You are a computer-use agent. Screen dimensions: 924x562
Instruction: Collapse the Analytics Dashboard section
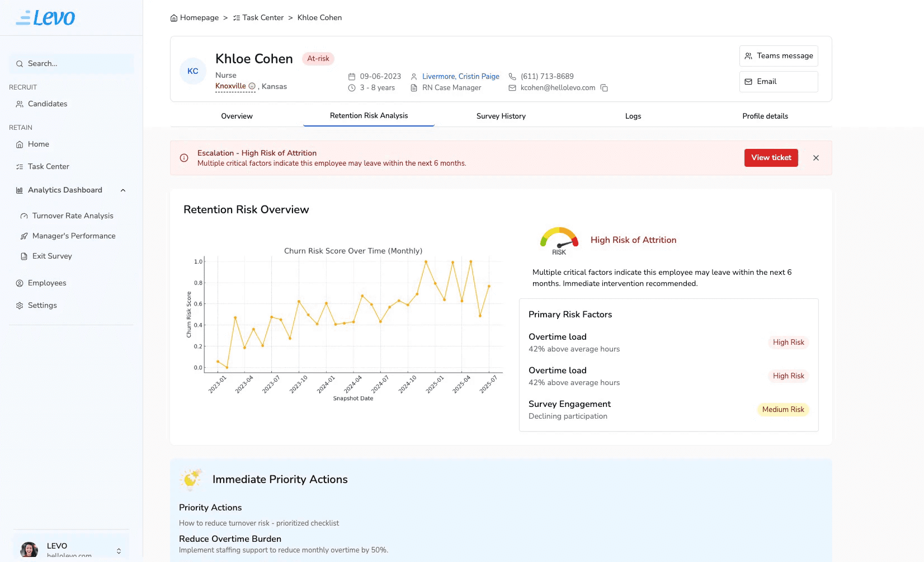[123, 190]
